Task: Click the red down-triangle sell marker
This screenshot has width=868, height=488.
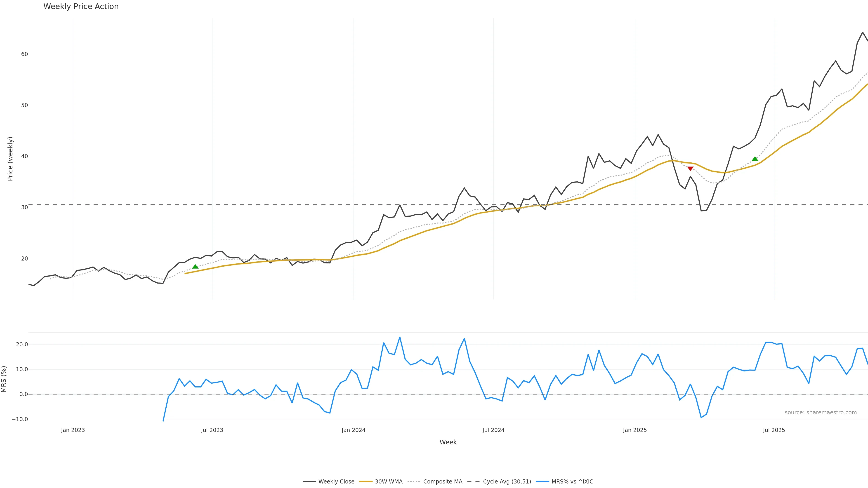Action: click(x=690, y=168)
